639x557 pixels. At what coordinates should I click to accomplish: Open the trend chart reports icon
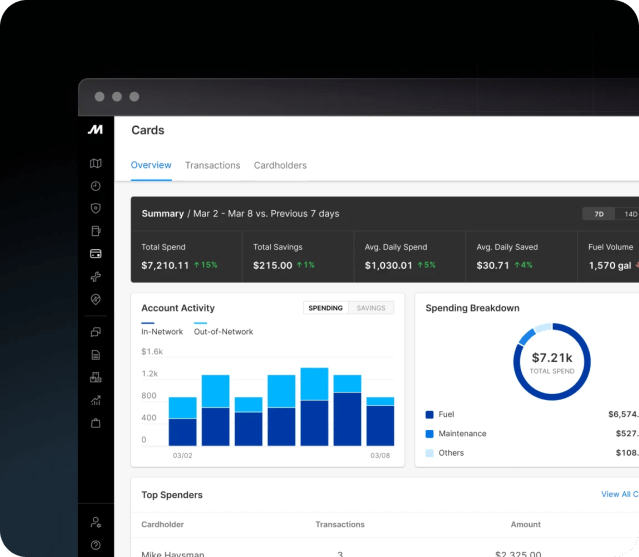pos(96,400)
